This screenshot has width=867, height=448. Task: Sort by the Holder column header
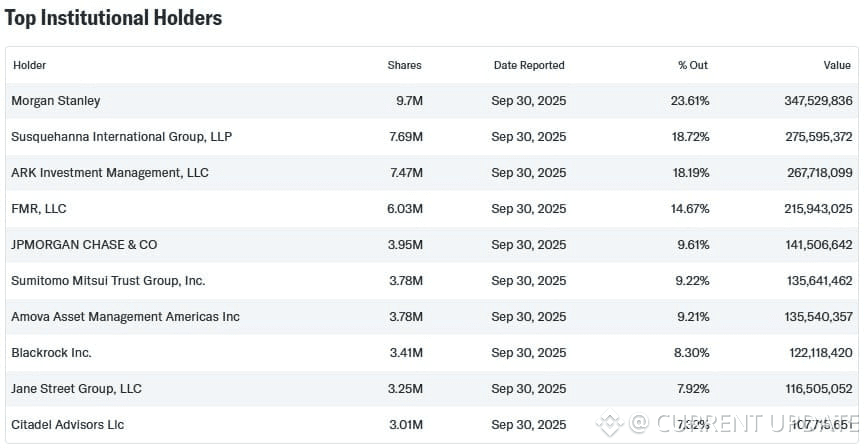tap(29, 65)
